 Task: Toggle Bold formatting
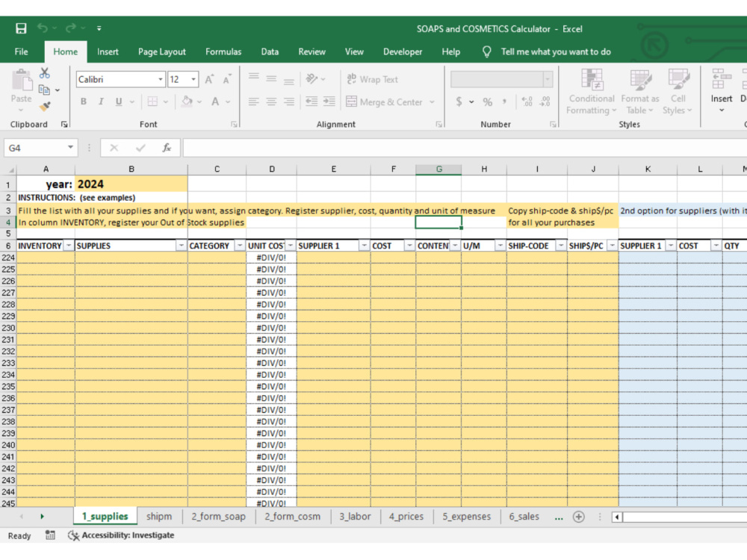click(84, 102)
